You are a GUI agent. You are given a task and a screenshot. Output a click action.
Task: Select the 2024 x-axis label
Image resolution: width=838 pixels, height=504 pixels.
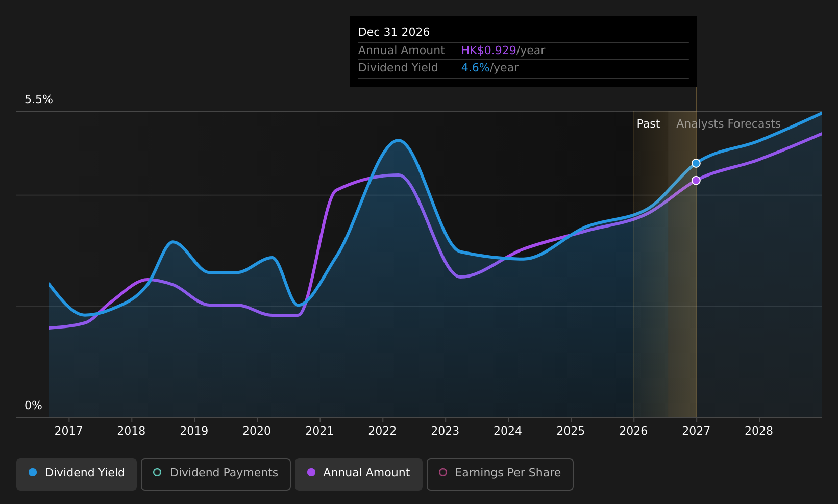pos(508,431)
